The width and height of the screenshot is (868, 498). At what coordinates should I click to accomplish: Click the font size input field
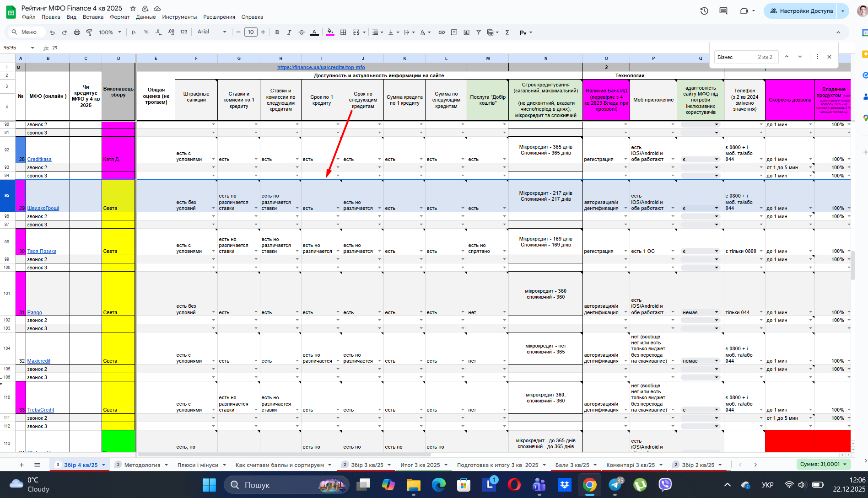click(x=251, y=32)
